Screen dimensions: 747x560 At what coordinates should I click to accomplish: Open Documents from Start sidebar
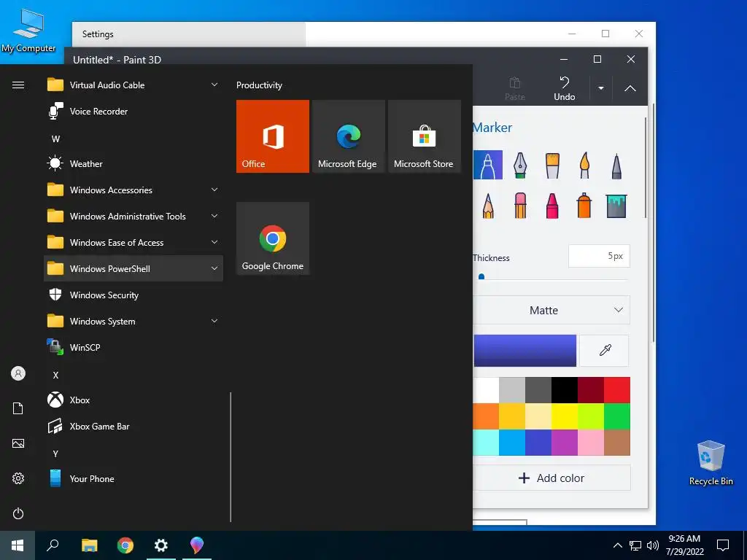point(18,408)
